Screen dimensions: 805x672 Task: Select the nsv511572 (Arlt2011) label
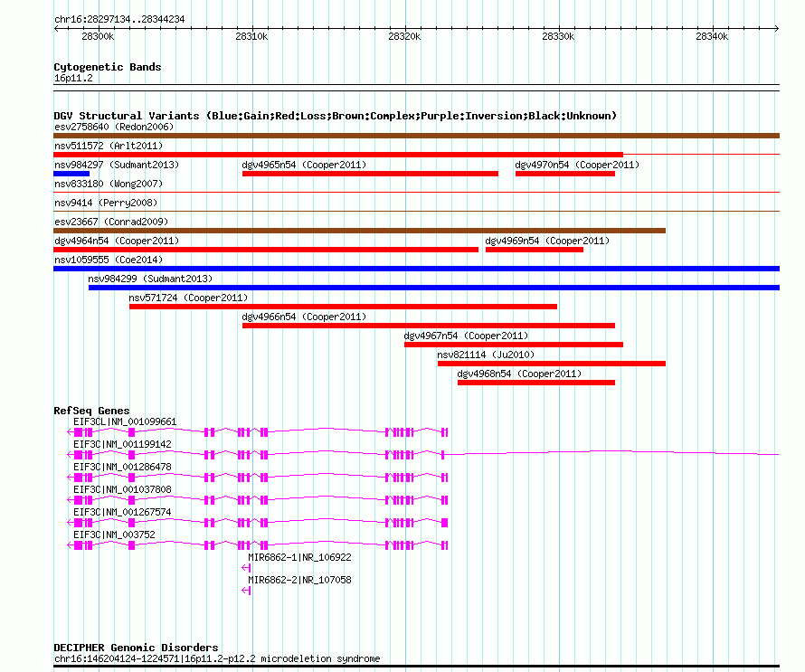point(109,146)
